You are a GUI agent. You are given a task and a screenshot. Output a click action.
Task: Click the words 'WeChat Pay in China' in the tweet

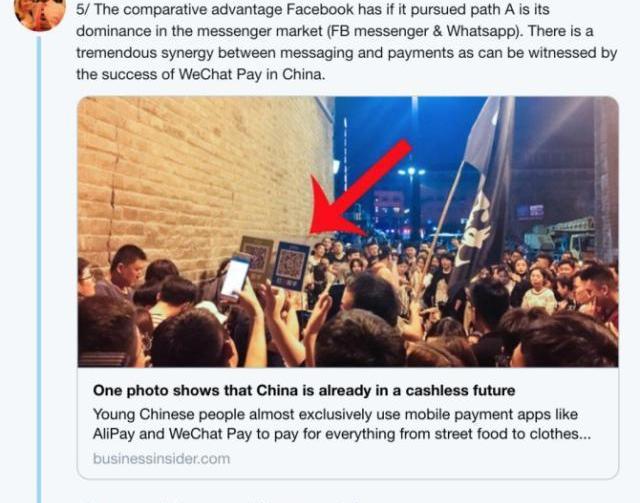(251, 75)
